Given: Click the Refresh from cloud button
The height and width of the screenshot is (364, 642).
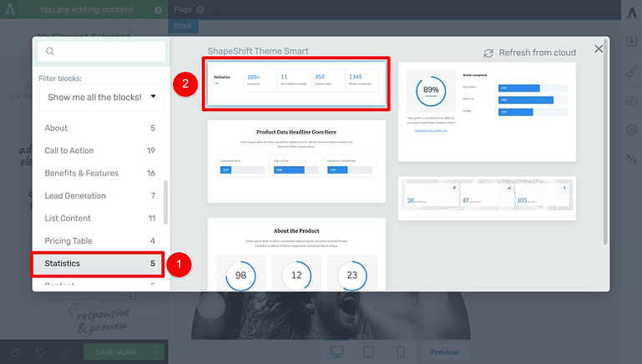Looking at the screenshot, I should pos(529,53).
